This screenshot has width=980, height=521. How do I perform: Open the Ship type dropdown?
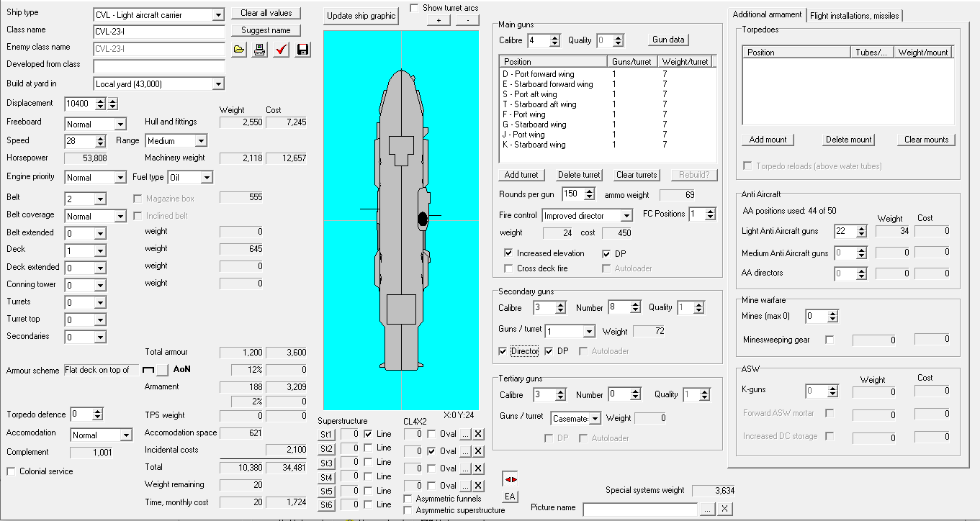(x=218, y=14)
